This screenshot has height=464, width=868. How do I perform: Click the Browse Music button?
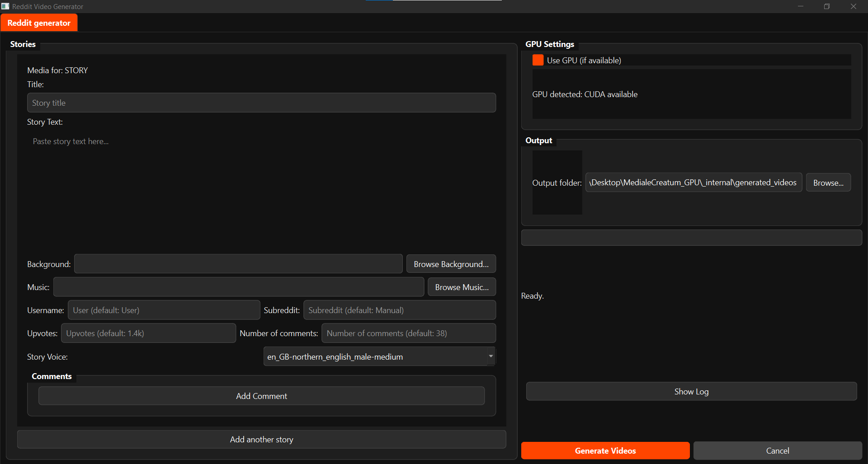point(462,287)
